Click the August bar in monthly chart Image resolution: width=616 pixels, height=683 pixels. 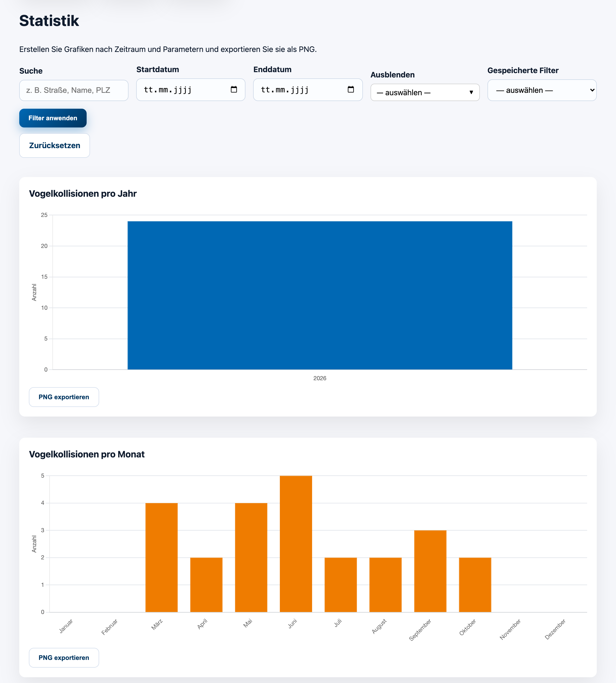tap(385, 585)
